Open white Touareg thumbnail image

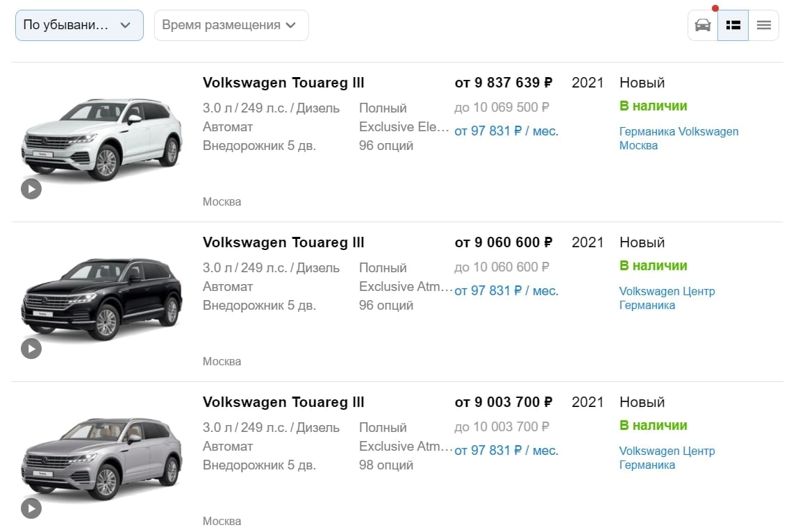click(102, 138)
